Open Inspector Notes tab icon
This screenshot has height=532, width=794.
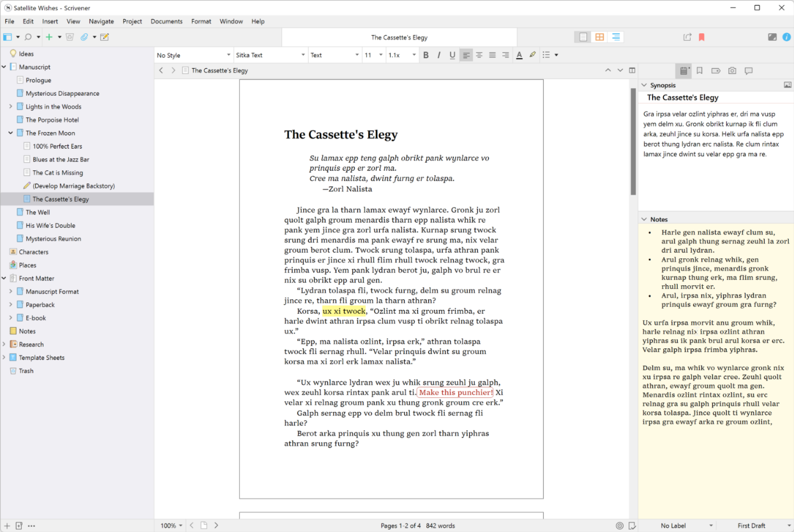[x=684, y=71]
